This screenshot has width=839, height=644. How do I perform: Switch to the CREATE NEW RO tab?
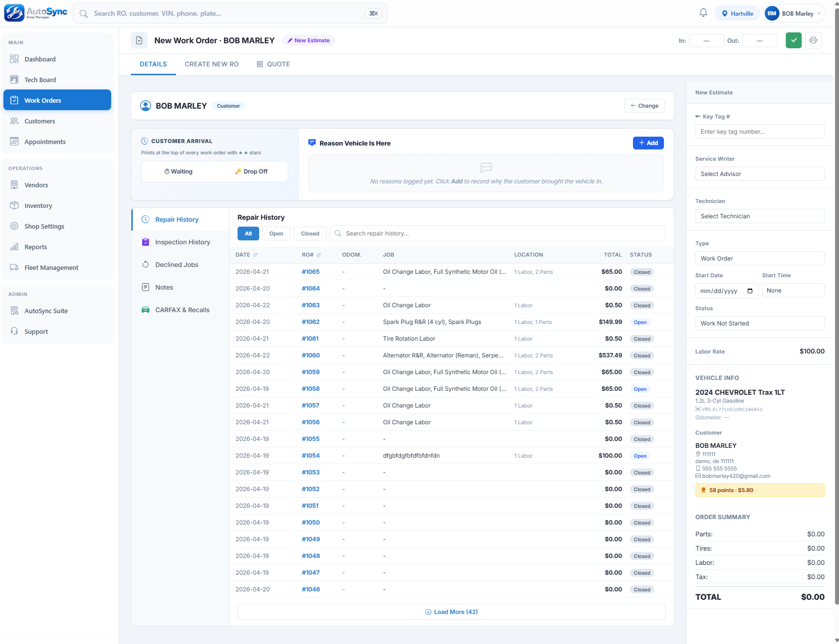pyautogui.click(x=212, y=64)
